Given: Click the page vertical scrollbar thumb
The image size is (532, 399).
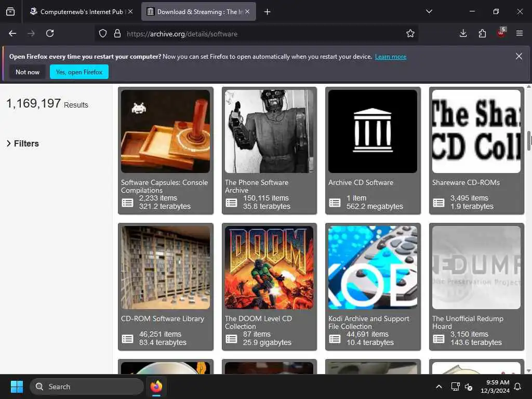Looking at the screenshot, I should click(x=529, y=140).
